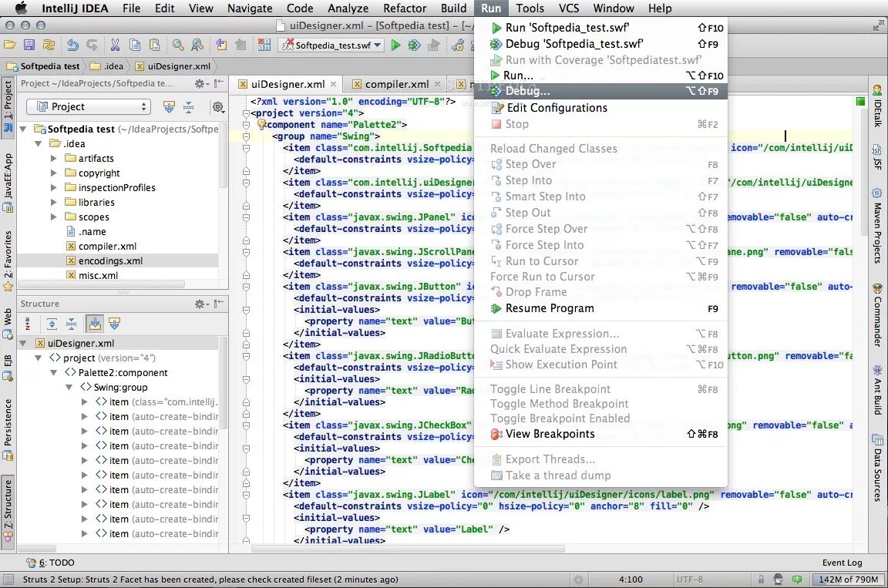Click the Data Sources side button
The width and height of the screenshot is (888, 588).
[x=877, y=468]
